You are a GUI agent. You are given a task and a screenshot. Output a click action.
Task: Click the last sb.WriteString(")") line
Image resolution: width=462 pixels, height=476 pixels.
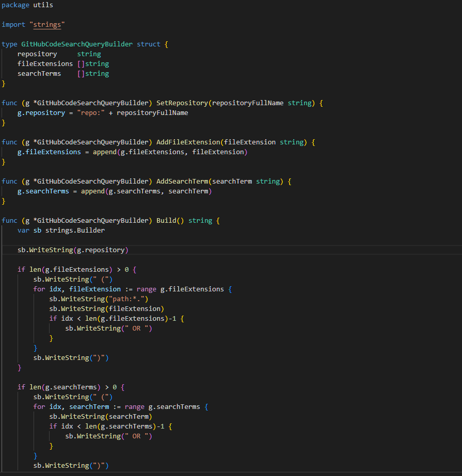click(x=71, y=465)
